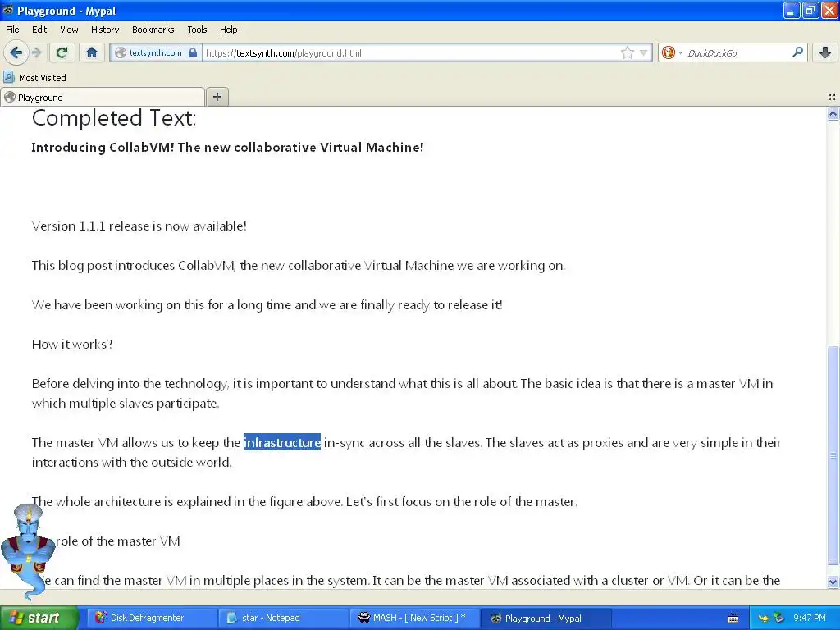Viewport: 840px width, 630px height.
Task: Click the blue genie assistant character
Action: (27, 552)
